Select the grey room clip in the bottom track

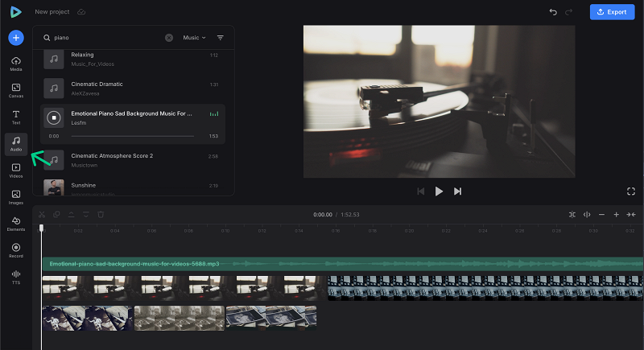point(180,318)
